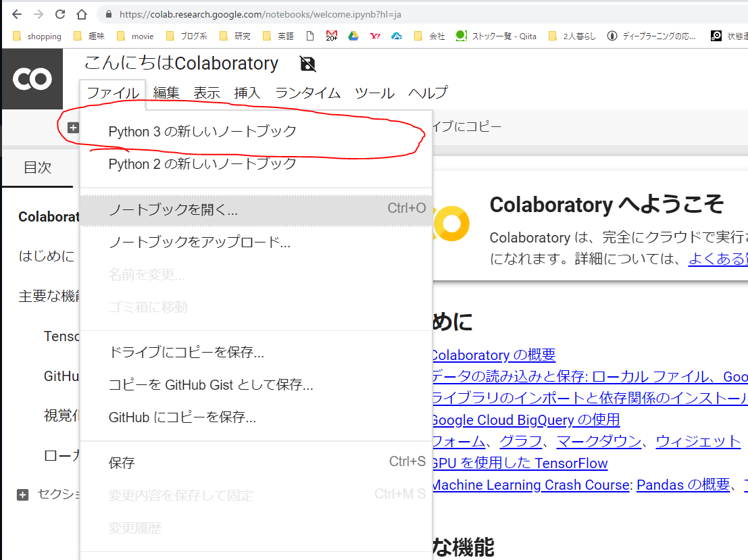Open the shopping bookmarks folder
Image resolution: width=748 pixels, height=560 pixels.
pos(37,36)
